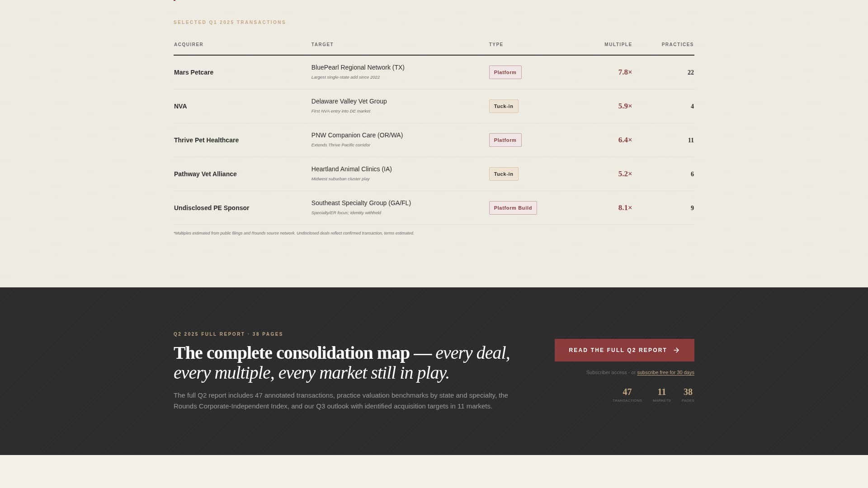868x488 pixels.
Task: Click the note 'First NVA entry into DE market'
Action: 341,111
